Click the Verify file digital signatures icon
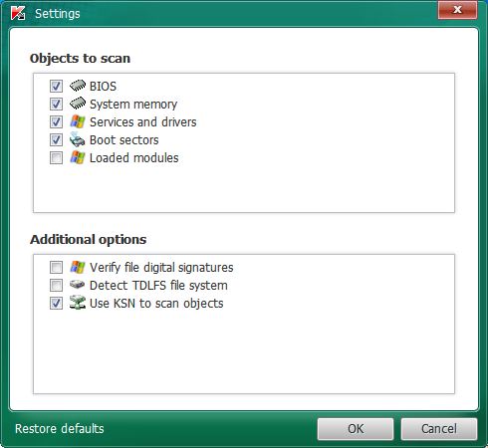This screenshot has height=448, width=488. pyautogui.click(x=78, y=267)
